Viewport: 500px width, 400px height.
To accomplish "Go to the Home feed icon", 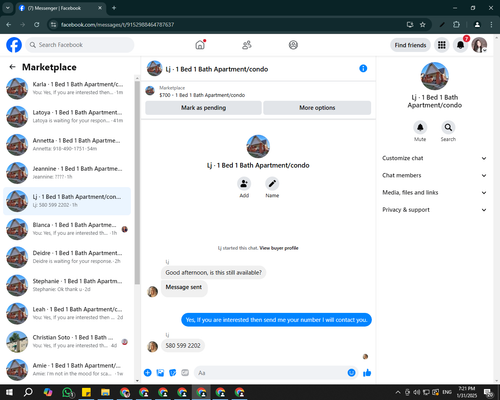I will point(200,45).
